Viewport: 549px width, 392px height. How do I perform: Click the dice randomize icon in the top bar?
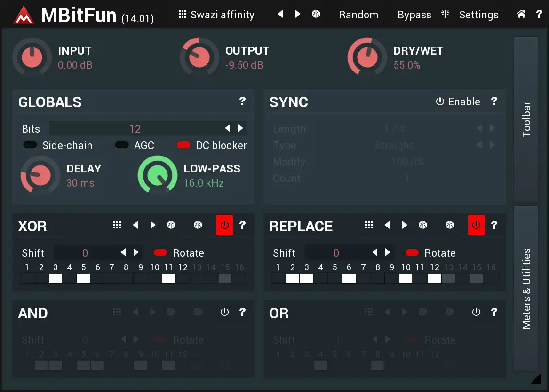(316, 14)
